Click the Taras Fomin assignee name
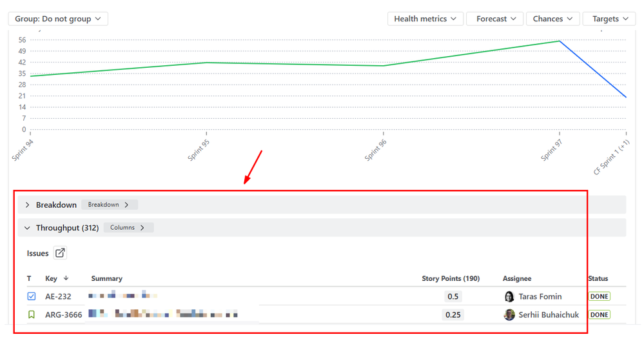 [540, 296]
